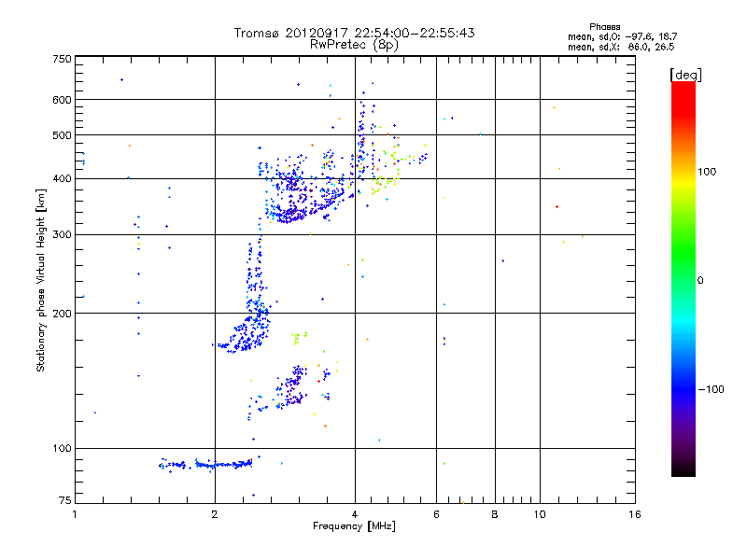
Task: Click the 'mean, sd,O: -97.6, 18.7' statistics line
Action: point(622,36)
